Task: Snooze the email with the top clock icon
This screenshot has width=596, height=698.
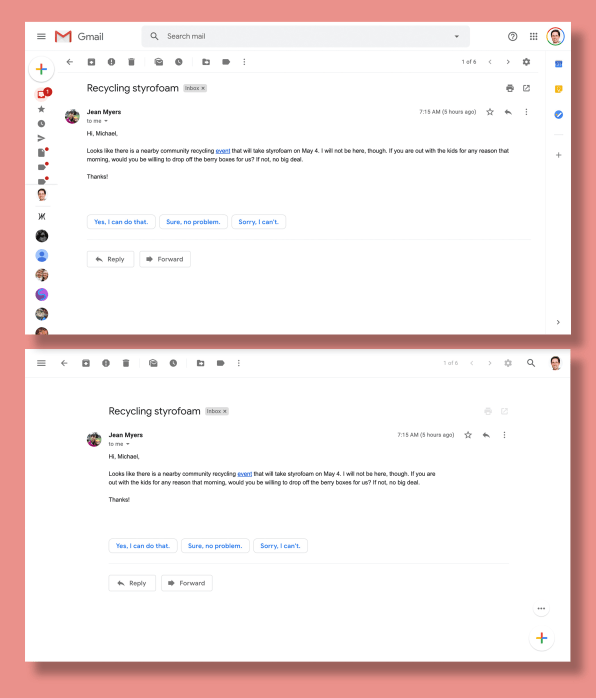Action: pos(178,62)
